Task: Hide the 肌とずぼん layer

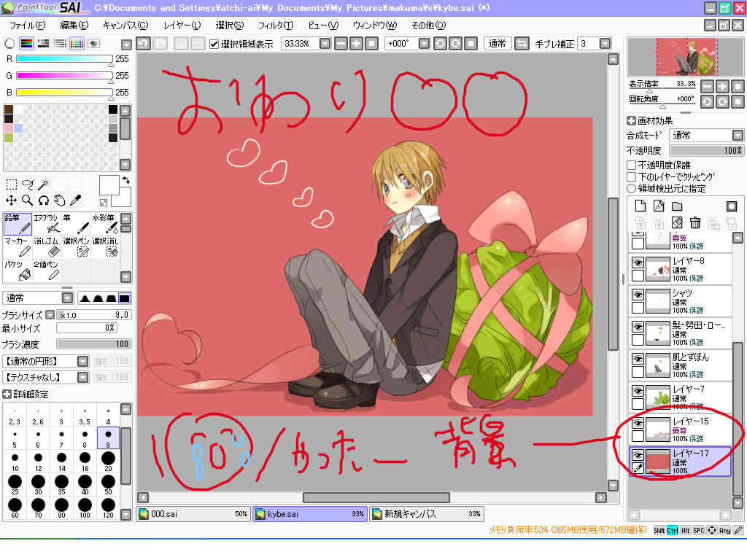Action: [638, 359]
